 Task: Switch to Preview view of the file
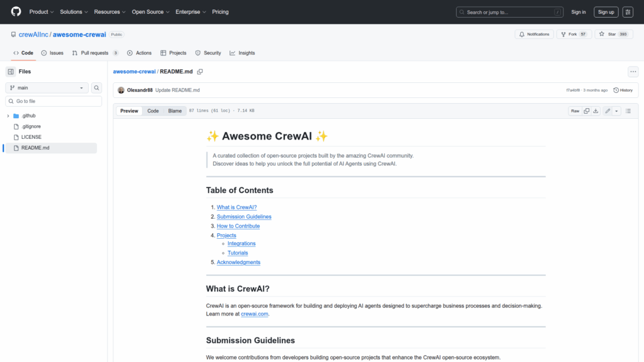129,111
